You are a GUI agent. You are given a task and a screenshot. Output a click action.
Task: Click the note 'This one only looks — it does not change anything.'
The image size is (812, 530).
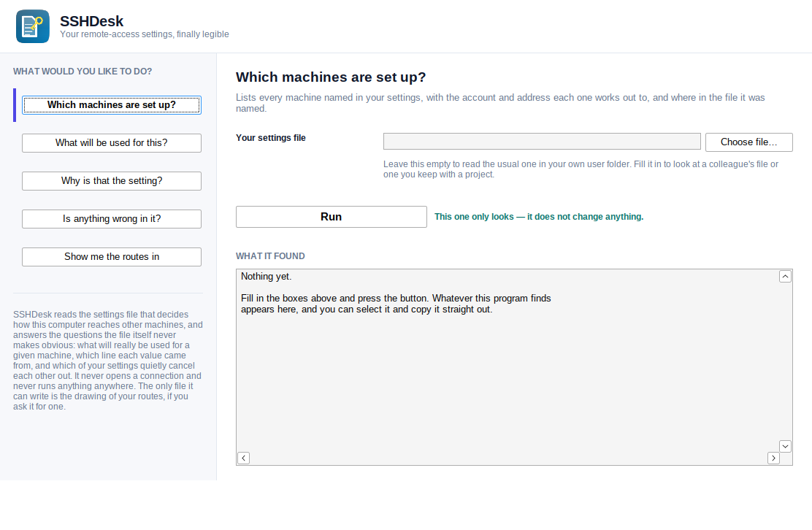pyautogui.click(x=539, y=217)
